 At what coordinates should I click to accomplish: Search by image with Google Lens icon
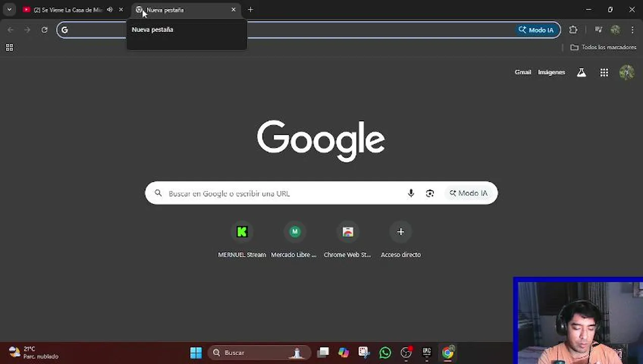430,193
